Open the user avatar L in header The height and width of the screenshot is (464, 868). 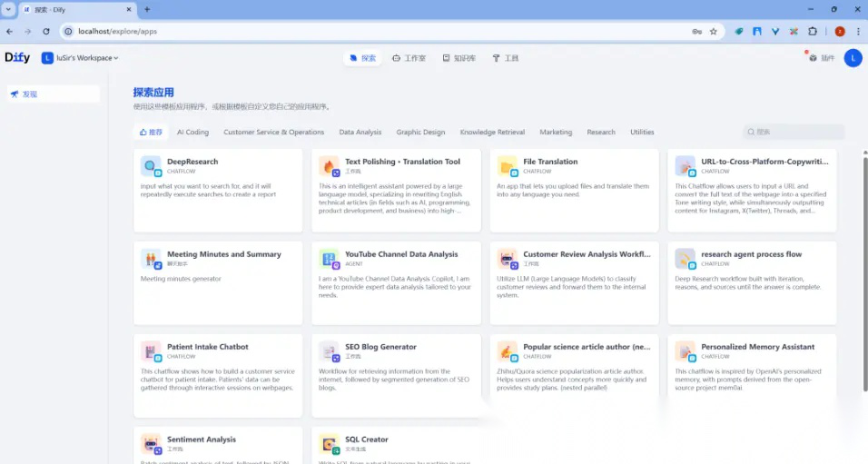tap(853, 57)
